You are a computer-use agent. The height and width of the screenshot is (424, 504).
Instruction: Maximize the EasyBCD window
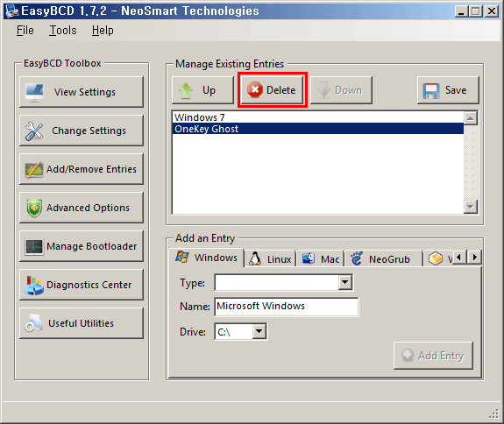[x=476, y=11]
